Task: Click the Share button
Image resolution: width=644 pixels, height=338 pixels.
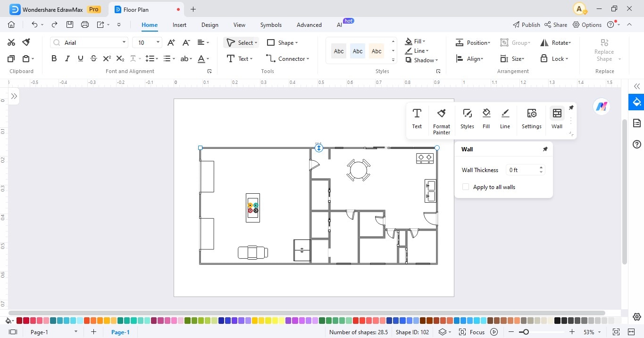Action: 556,25
